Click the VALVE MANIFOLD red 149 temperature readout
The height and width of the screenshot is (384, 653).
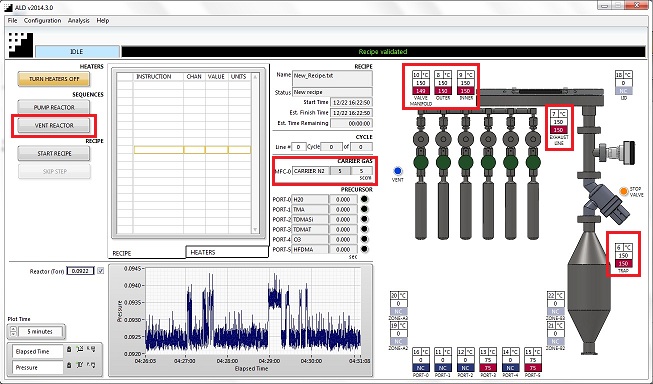click(x=421, y=91)
